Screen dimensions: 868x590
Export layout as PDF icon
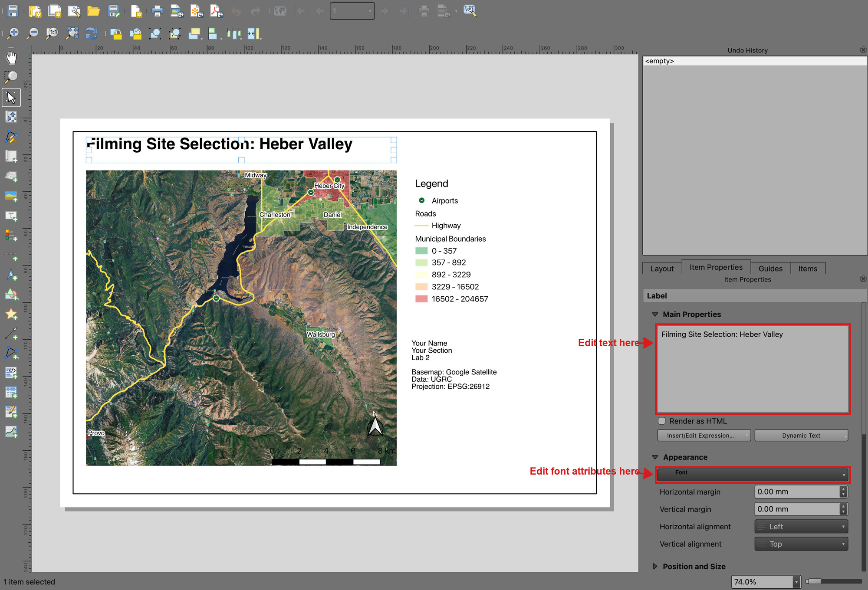[x=216, y=11]
